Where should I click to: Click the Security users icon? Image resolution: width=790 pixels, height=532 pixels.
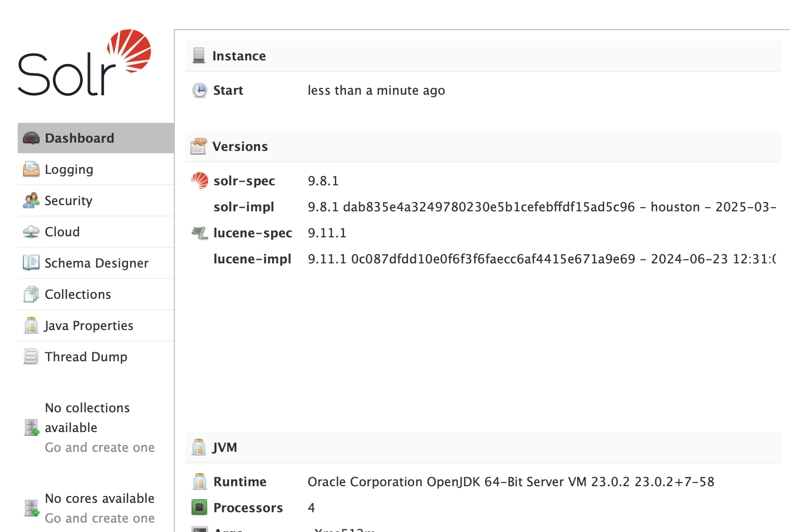(31, 200)
